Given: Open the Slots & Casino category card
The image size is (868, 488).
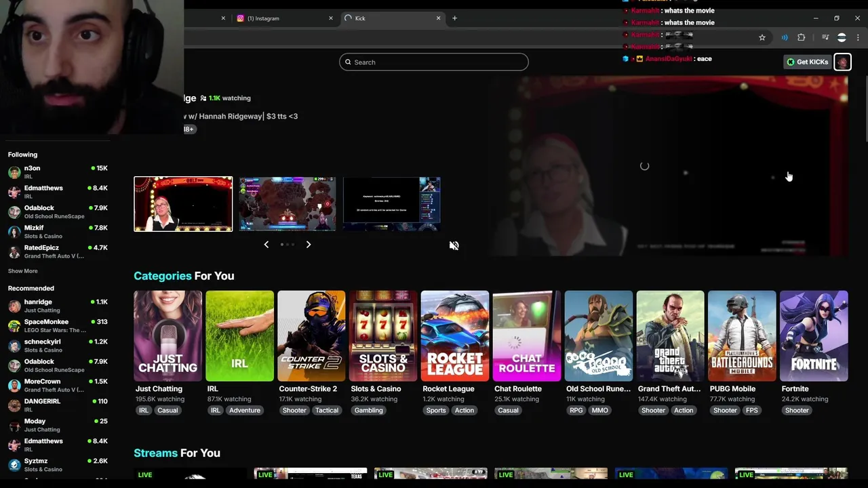Looking at the screenshot, I should [x=383, y=335].
